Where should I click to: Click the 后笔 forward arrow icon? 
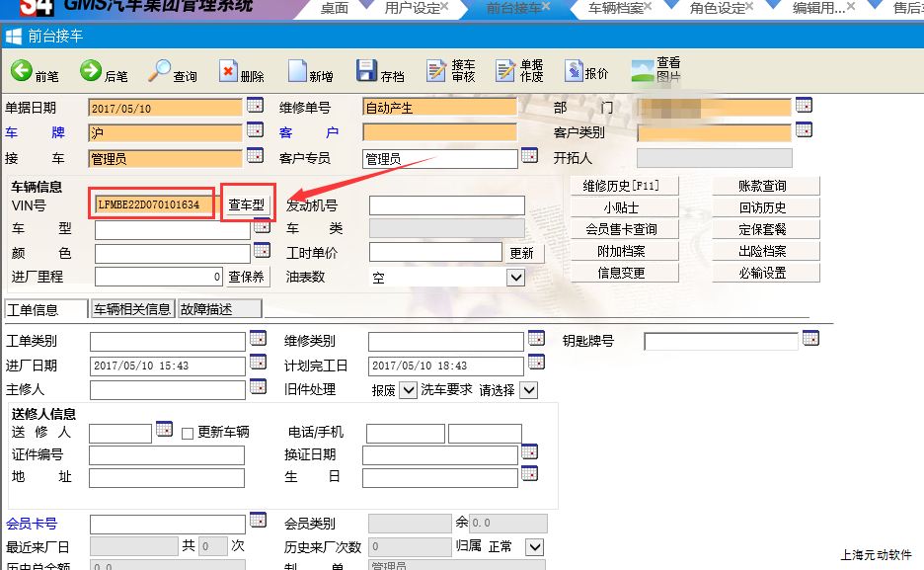pyautogui.click(x=91, y=71)
